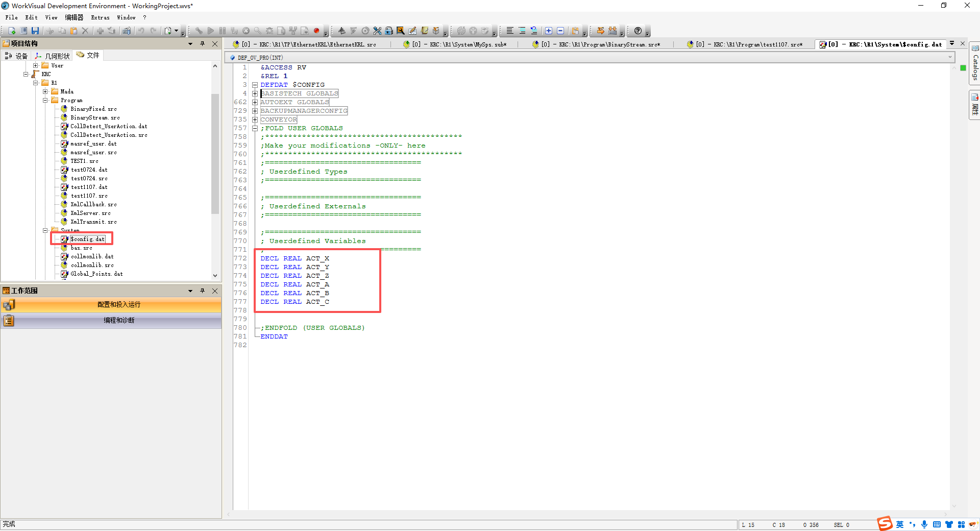Expand the AUTOEXT GLOBALS fold
Viewport: 980px width, 531px height.
point(255,102)
